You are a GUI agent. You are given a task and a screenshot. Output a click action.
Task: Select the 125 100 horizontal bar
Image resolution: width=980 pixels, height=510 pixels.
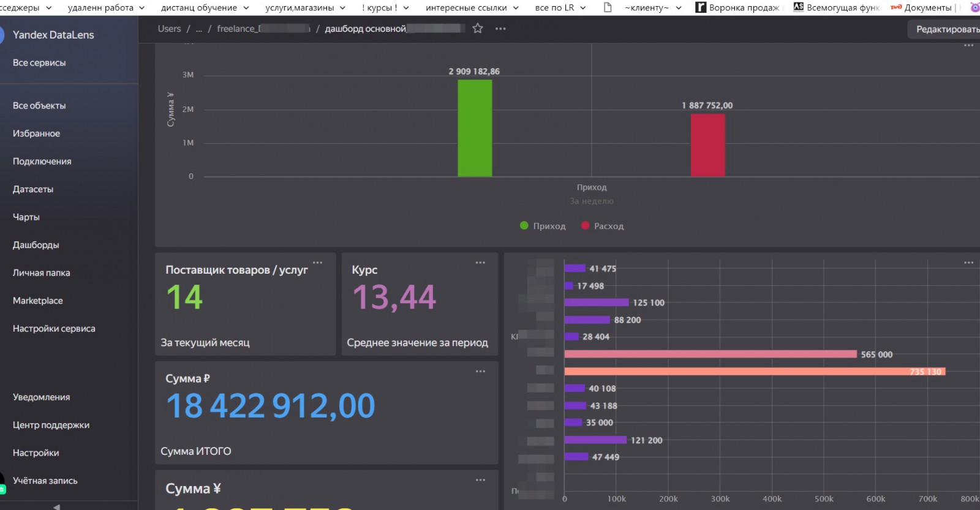coord(597,302)
